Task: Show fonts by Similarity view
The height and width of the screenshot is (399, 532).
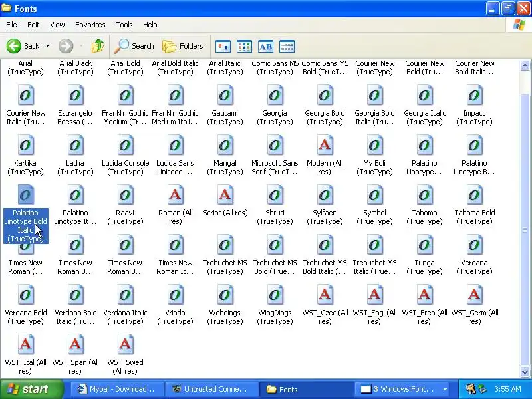Action: pyautogui.click(x=265, y=46)
